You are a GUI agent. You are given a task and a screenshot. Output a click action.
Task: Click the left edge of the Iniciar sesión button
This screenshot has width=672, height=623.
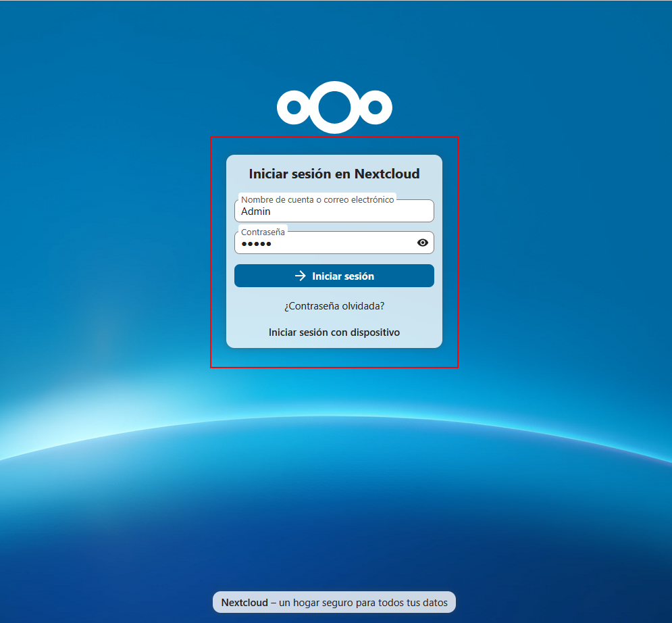tap(244, 276)
